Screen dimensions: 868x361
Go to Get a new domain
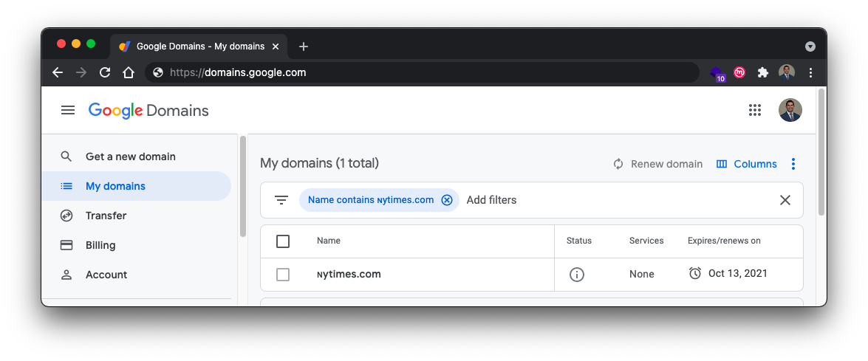131,157
